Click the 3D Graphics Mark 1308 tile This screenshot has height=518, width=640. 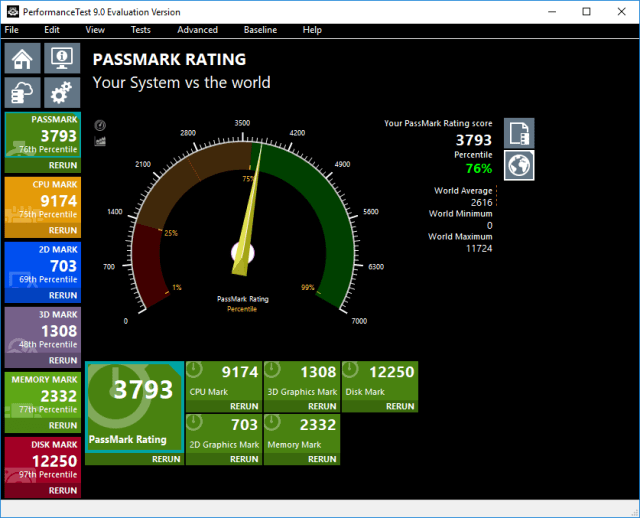(x=302, y=381)
